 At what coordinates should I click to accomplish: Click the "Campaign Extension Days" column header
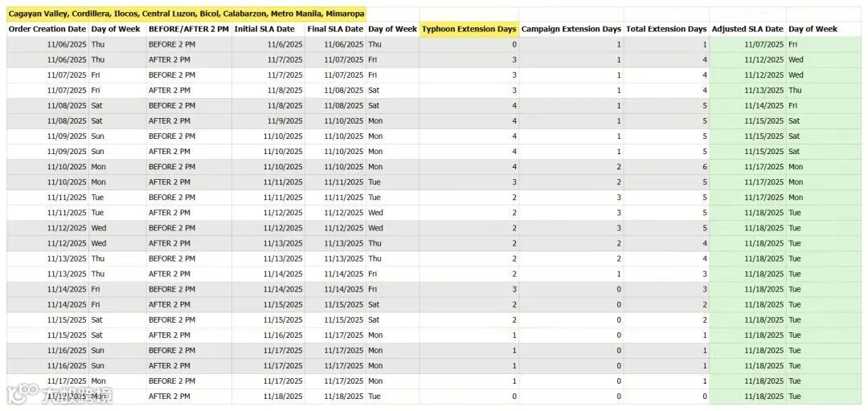point(571,29)
